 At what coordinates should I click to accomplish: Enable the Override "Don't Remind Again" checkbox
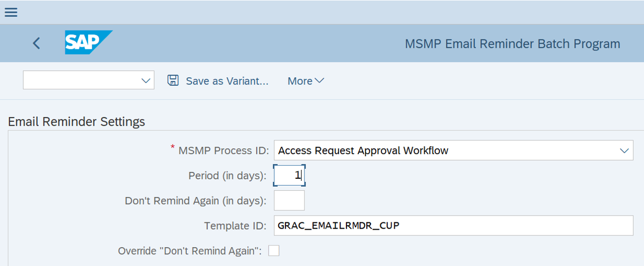(274, 251)
